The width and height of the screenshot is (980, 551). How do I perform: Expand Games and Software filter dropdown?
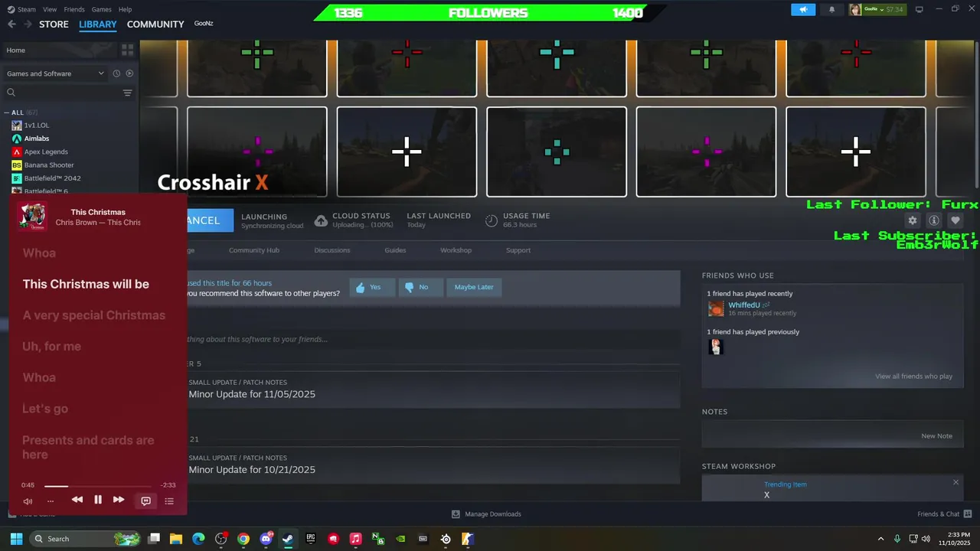55,73
